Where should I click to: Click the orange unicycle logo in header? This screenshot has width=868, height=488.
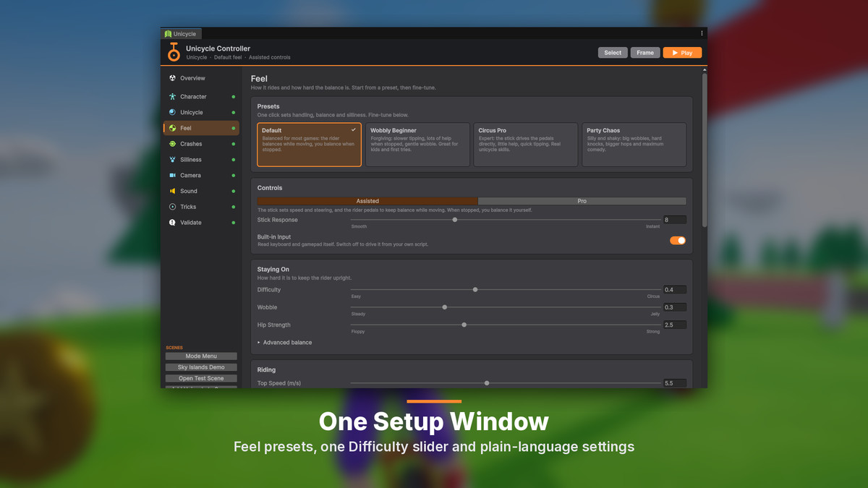point(174,53)
